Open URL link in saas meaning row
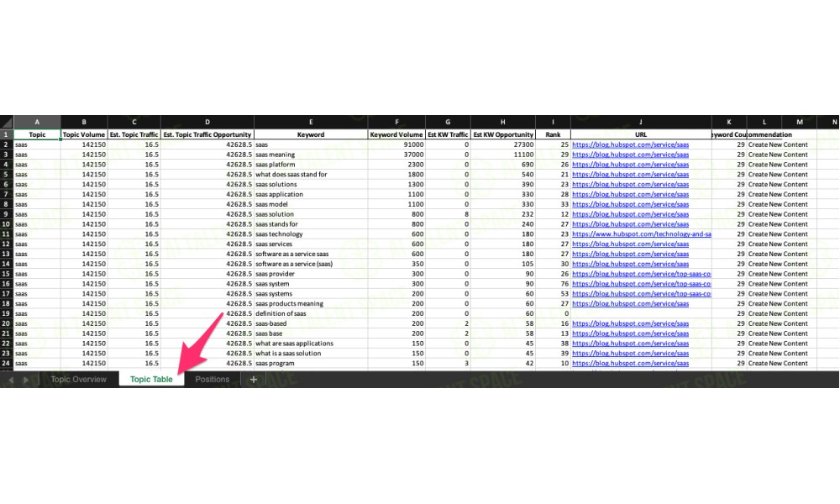 [x=630, y=155]
